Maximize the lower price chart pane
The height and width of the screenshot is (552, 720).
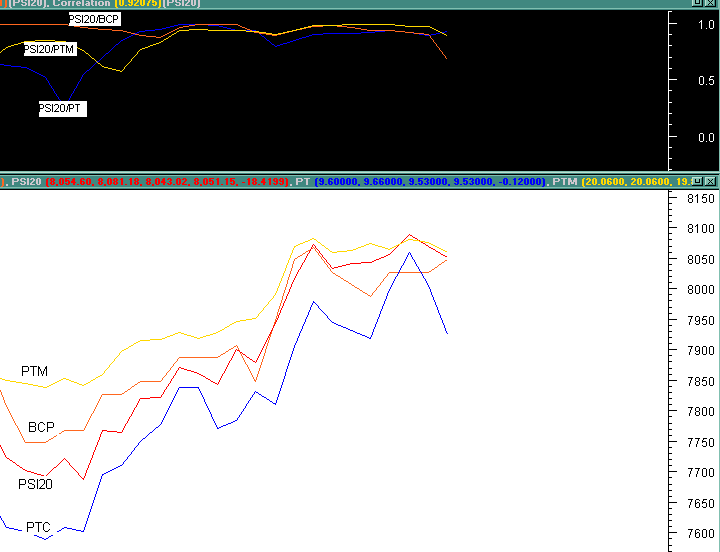pos(697,181)
